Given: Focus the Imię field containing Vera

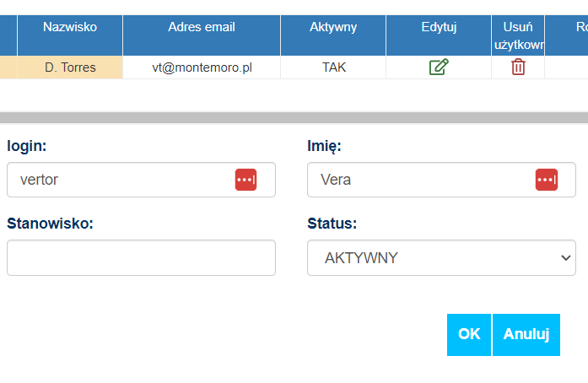Looking at the screenshot, I should pyautogui.click(x=441, y=180).
